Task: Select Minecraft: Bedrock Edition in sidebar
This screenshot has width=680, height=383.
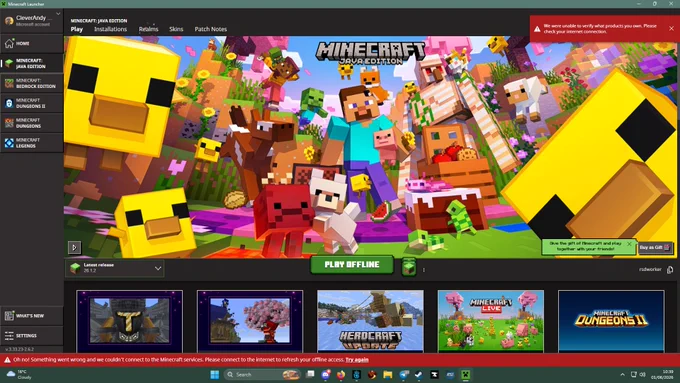Action: pos(31,83)
